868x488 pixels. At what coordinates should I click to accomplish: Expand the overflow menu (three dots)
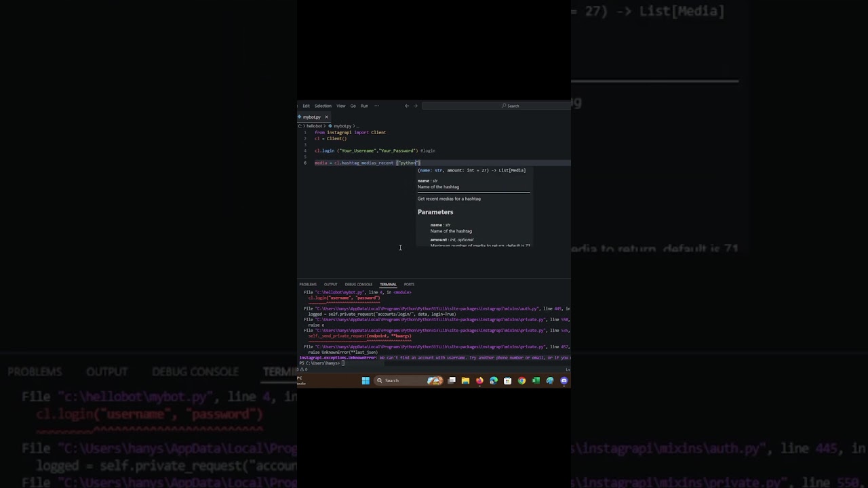click(x=376, y=106)
